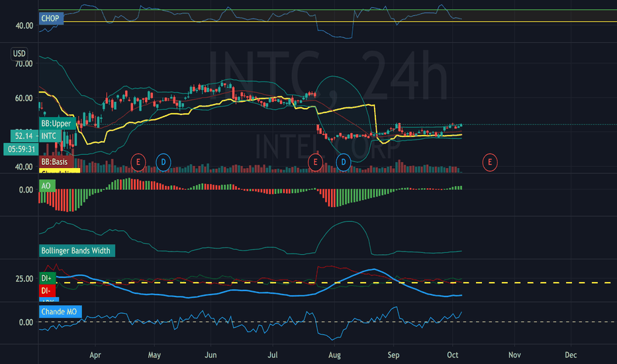Click the Sep label on time axis
Viewport: 617px width, 364px height.
393,355
